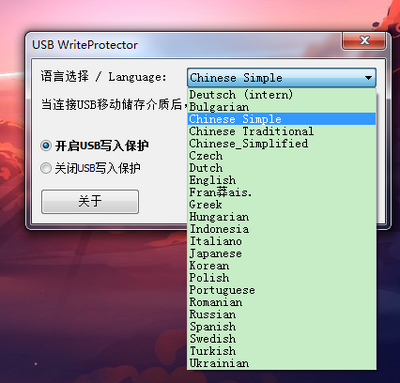Select highlighted Chinese Simple list entry
This screenshot has height=383, width=400.
click(x=282, y=119)
